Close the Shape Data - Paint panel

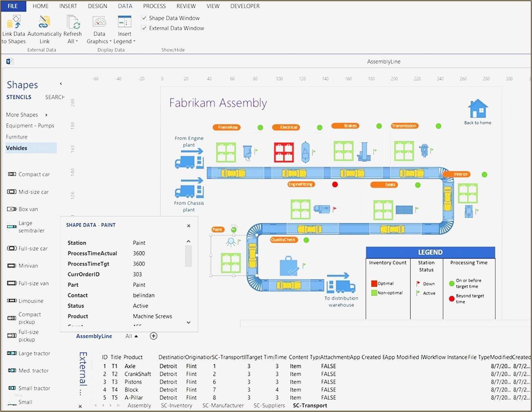189,226
